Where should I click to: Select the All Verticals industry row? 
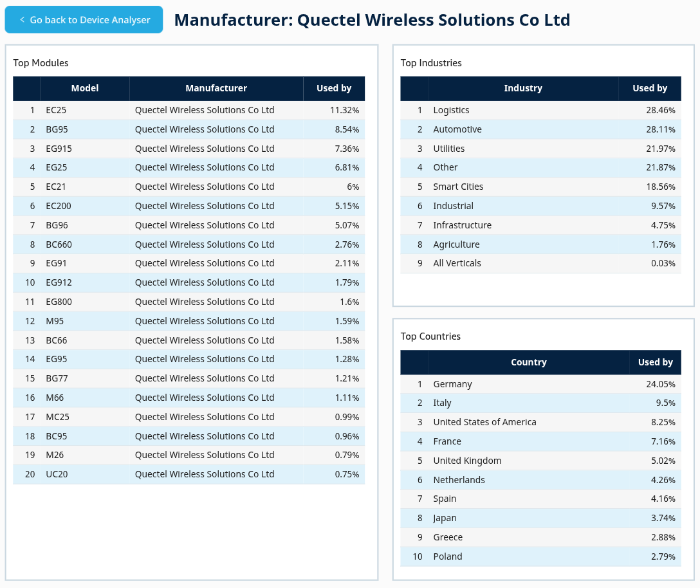[x=540, y=263]
